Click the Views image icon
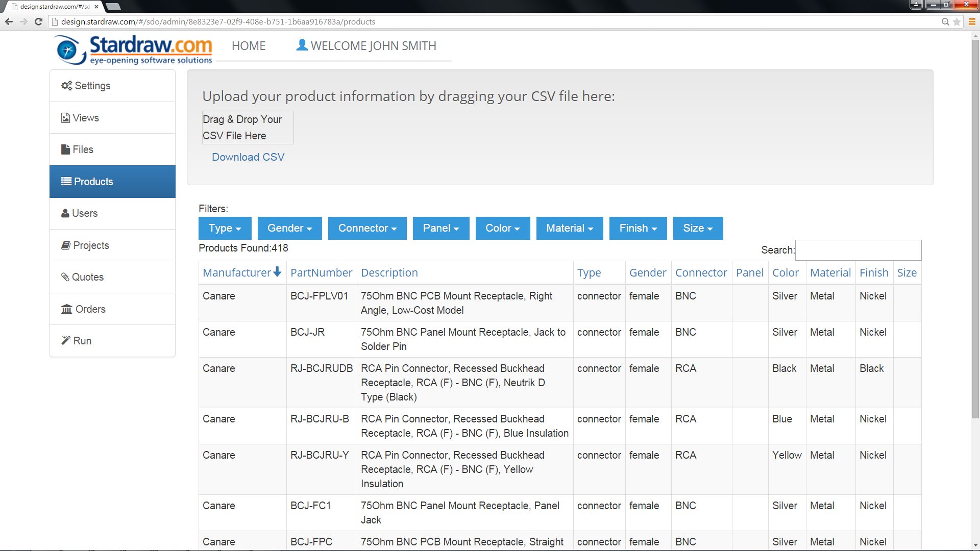This screenshot has width=980, height=551. click(x=65, y=118)
